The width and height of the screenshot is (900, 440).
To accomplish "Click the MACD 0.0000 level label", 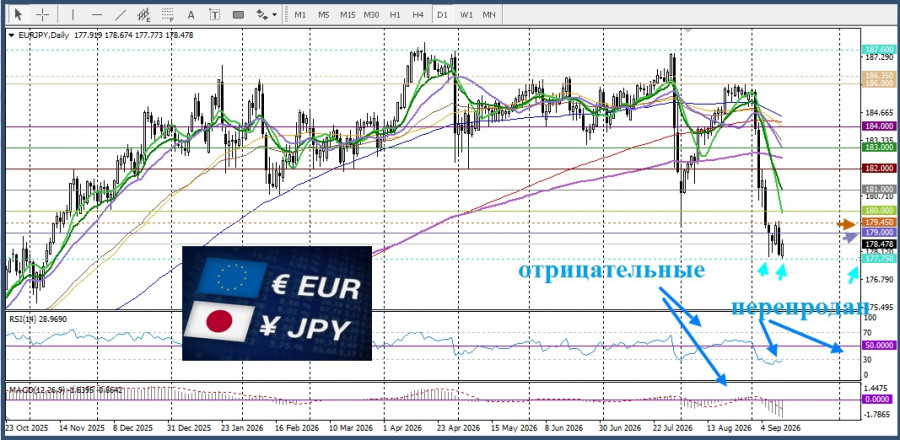I will coord(879,399).
